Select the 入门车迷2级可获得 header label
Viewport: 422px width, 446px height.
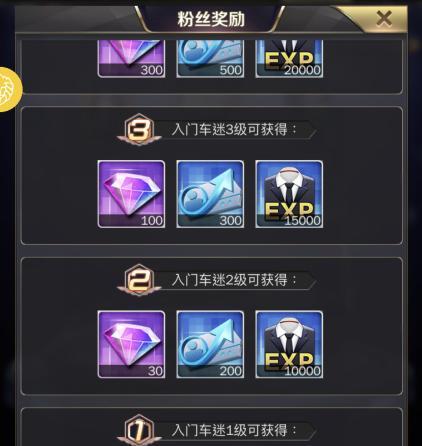tap(234, 280)
